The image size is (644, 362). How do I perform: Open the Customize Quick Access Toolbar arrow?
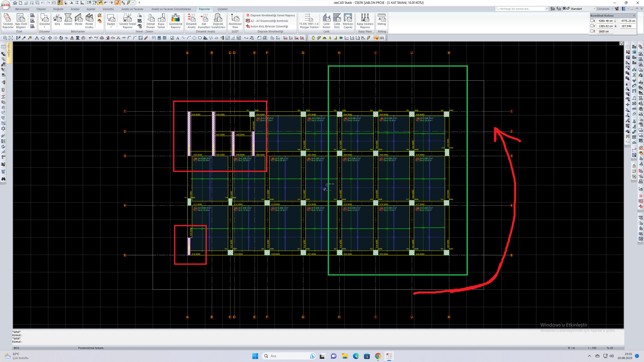pyautogui.click(x=139, y=3)
